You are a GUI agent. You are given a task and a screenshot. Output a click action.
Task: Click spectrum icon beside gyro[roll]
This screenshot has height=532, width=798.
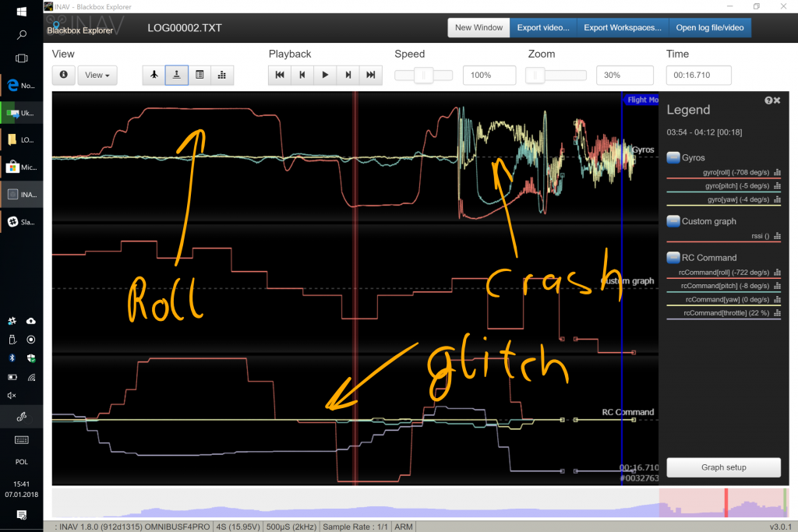[x=777, y=173]
